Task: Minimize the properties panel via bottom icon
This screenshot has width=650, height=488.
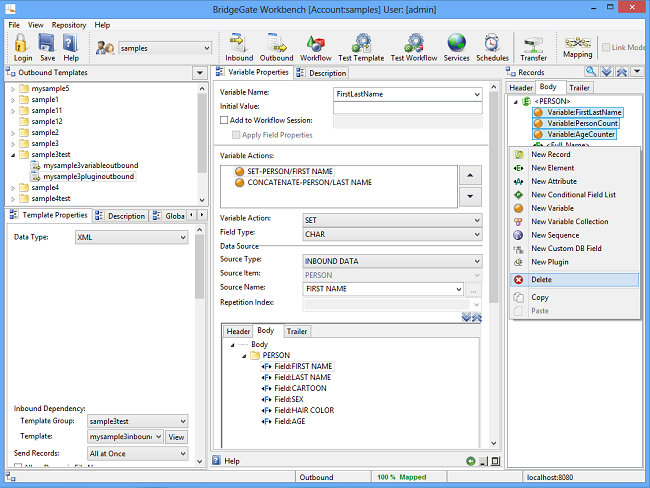Action: (483, 461)
